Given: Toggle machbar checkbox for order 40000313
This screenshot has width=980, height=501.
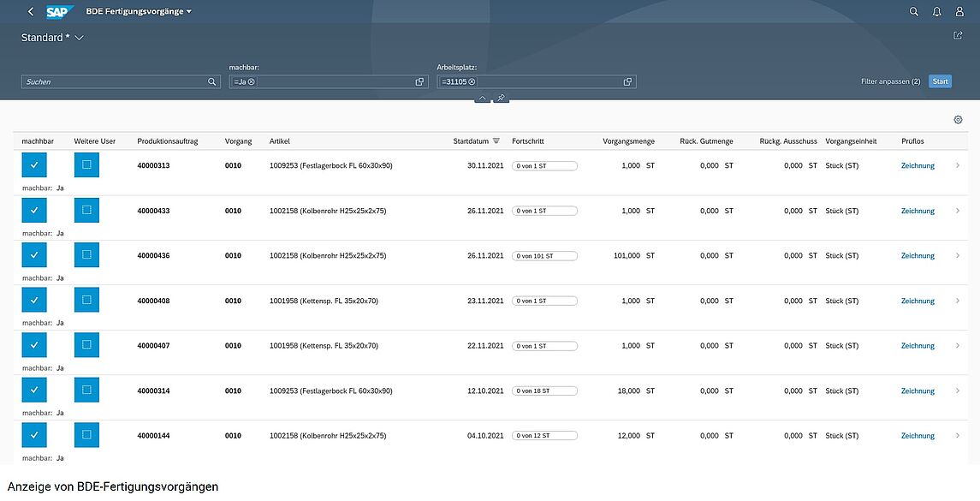Looking at the screenshot, I should [34, 165].
